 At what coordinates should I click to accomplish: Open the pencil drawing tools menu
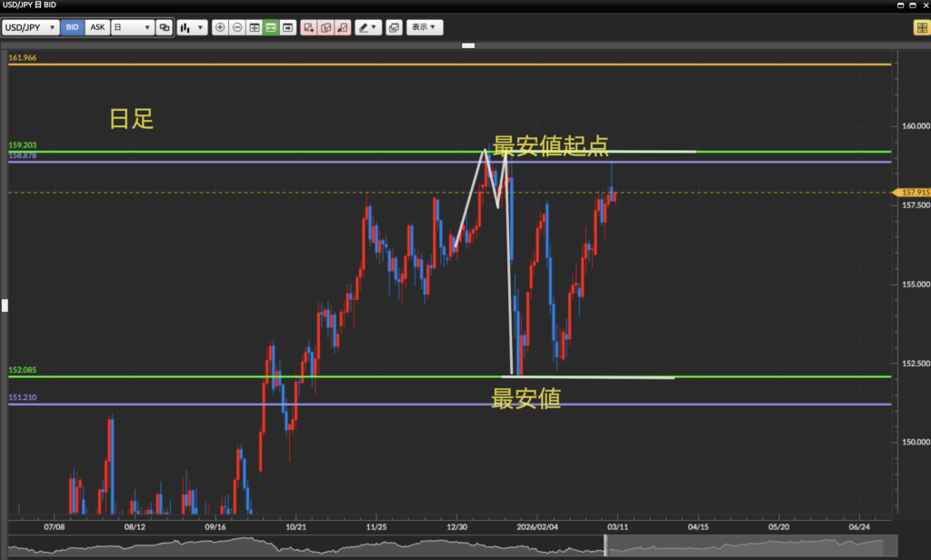pos(367,27)
